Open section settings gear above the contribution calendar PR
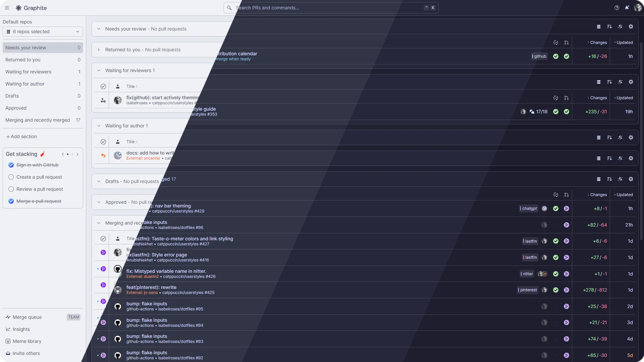644x362 pixels. pos(631,26)
